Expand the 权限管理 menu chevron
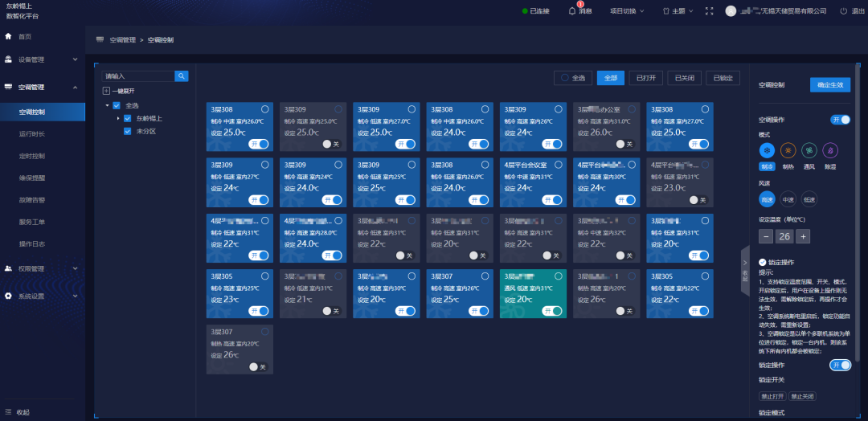868x421 pixels. pyautogui.click(x=76, y=268)
